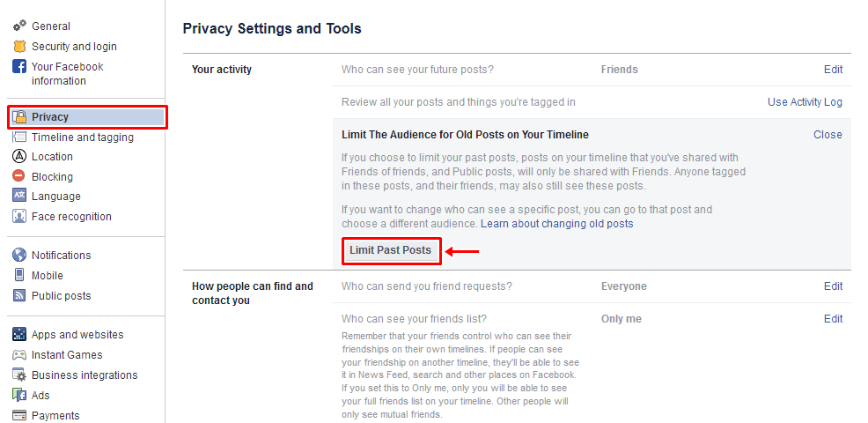This screenshot has height=423, width=868.
Task: Click the Location compass icon
Action: point(19,156)
